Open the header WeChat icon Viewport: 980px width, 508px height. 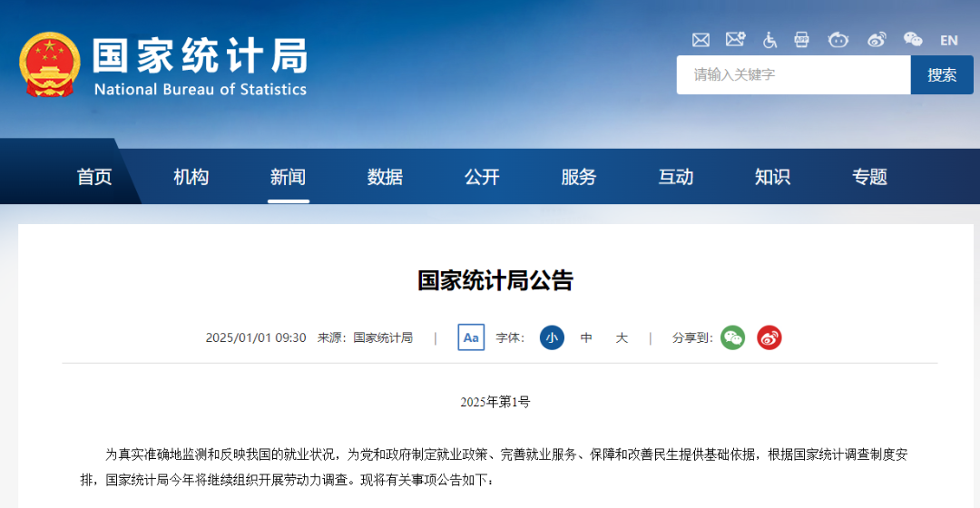pos(912,40)
